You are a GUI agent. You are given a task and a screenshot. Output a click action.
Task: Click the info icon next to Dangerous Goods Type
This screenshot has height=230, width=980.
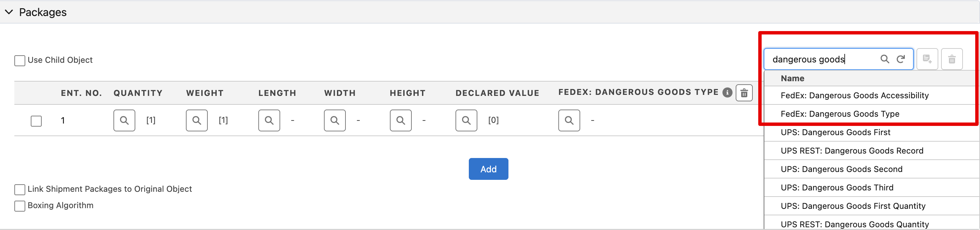(x=727, y=93)
